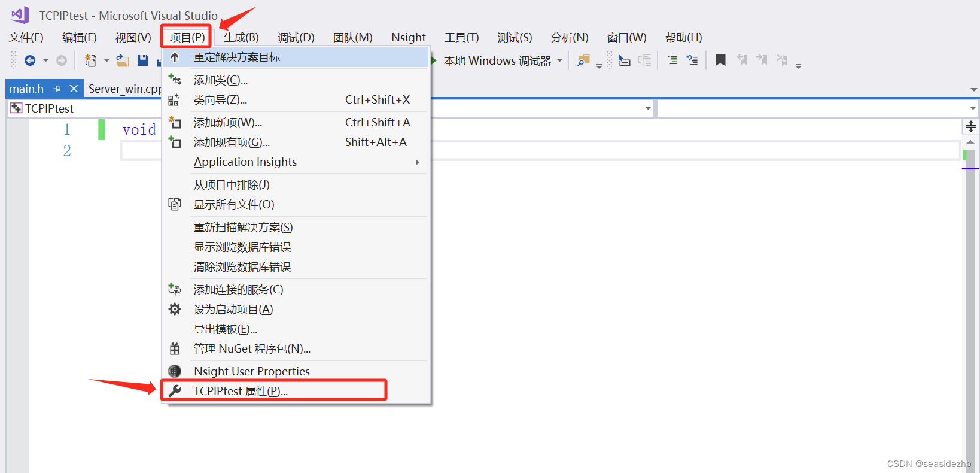Image resolution: width=980 pixels, height=473 pixels.
Task: Open the 文件(F) menu
Action: tap(26, 38)
